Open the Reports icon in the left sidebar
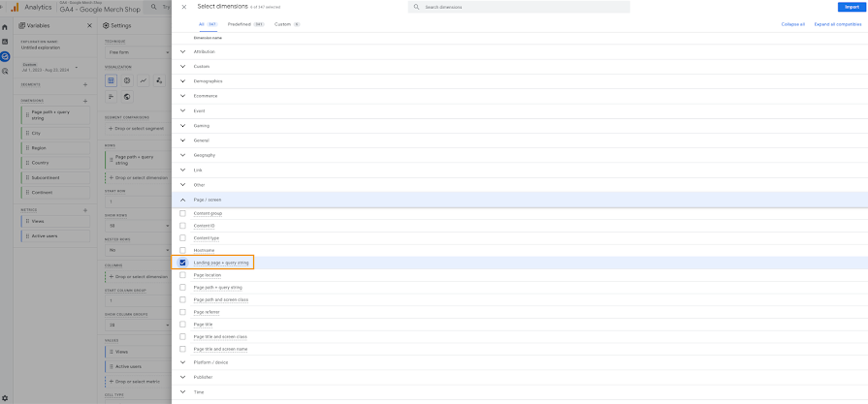This screenshot has height=404, width=868. click(5, 42)
